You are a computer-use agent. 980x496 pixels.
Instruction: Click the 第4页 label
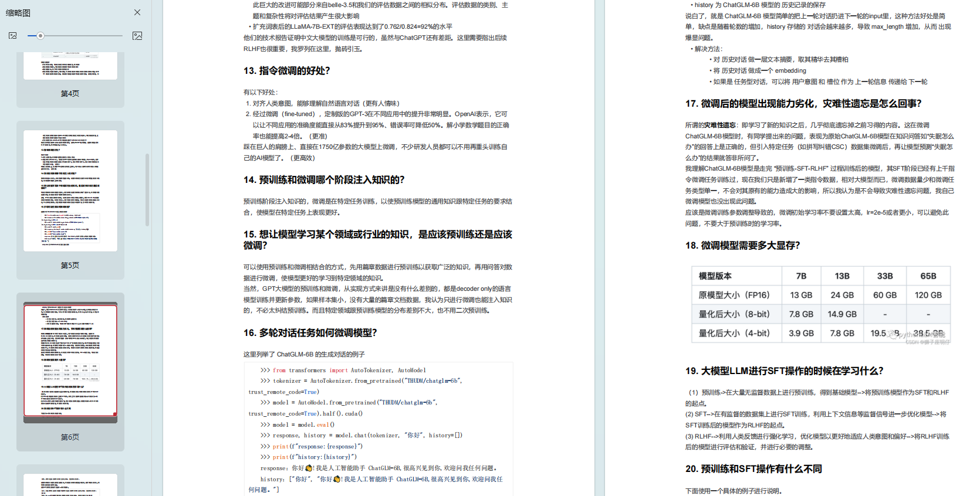coord(70,94)
